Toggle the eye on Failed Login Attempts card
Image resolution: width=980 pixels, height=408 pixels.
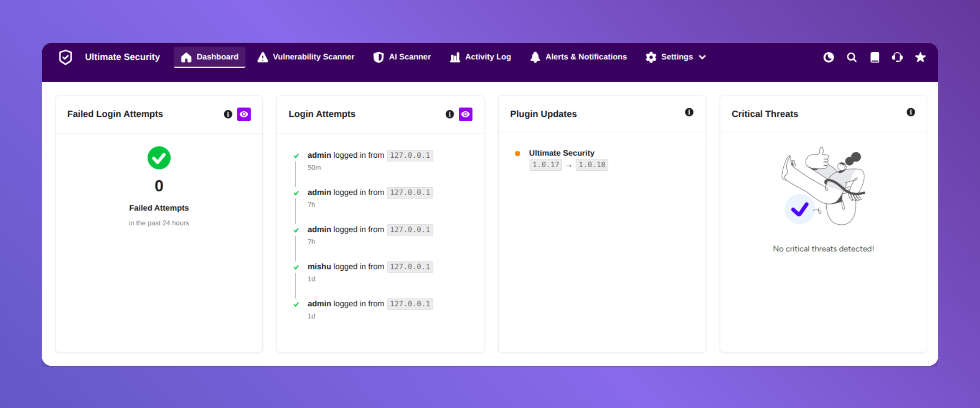click(244, 114)
